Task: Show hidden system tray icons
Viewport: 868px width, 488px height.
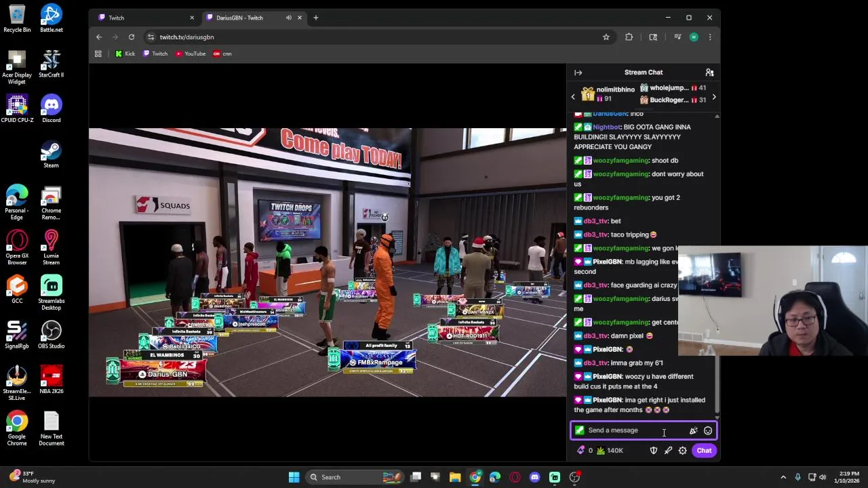Action: (x=783, y=477)
